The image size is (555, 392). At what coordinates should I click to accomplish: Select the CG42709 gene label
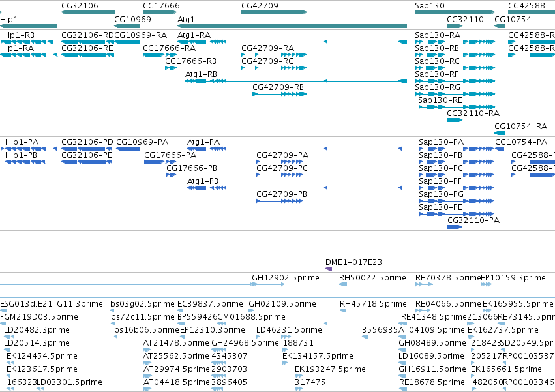pos(260,6)
